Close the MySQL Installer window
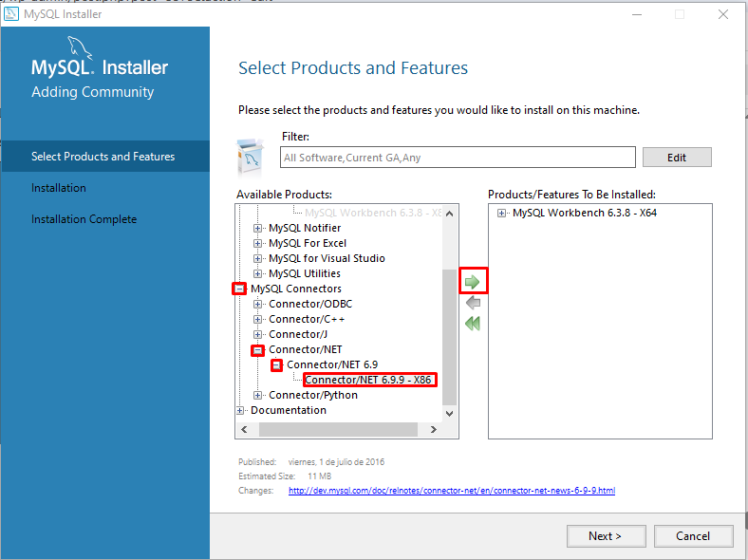 click(723, 14)
